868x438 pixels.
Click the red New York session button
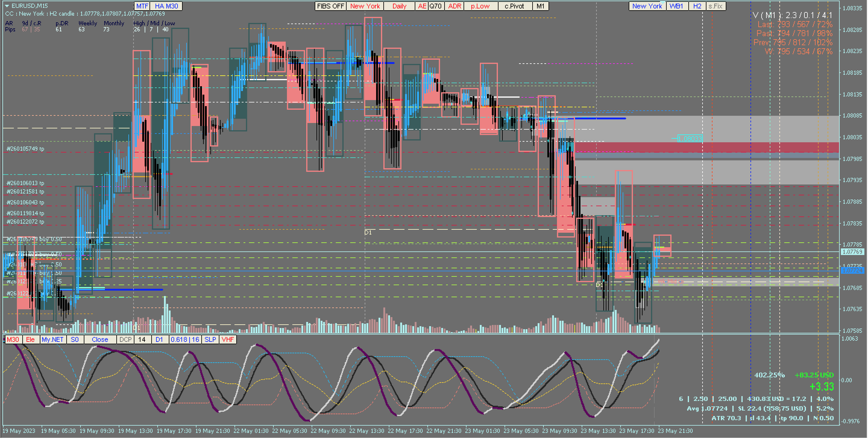click(365, 6)
